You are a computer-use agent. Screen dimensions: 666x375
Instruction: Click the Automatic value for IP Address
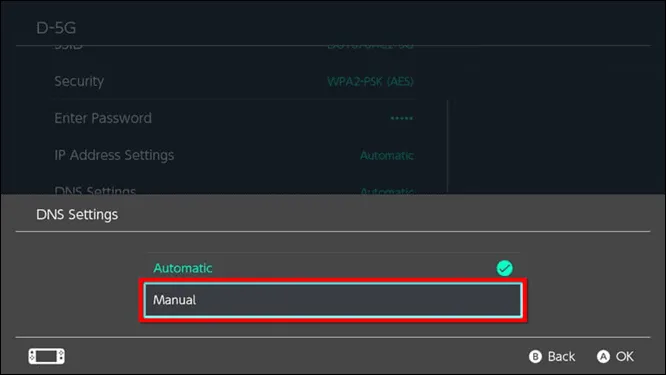coord(387,155)
